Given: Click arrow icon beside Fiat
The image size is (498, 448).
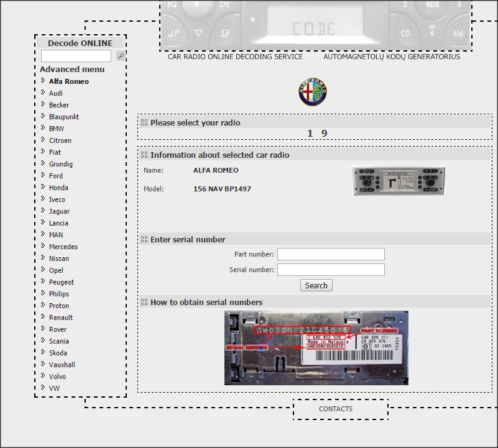Looking at the screenshot, I should click(43, 152).
